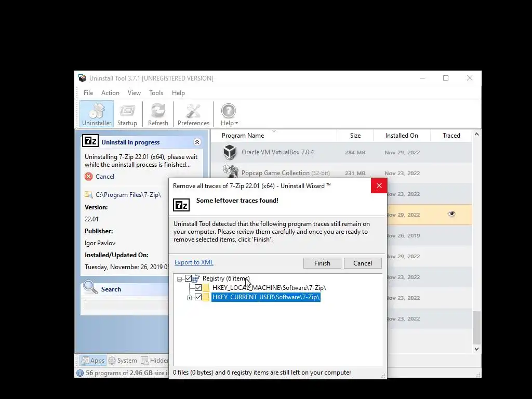532x399 pixels.
Task: Click HKEY_CURRENT_USER folder icon
Action: click(x=206, y=297)
